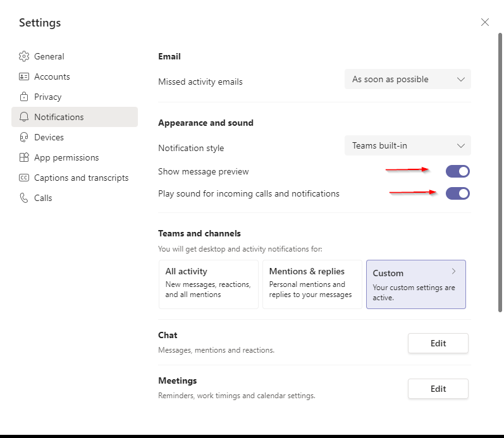Edit Meetings notification settings
The image size is (504, 438).
[438, 389]
